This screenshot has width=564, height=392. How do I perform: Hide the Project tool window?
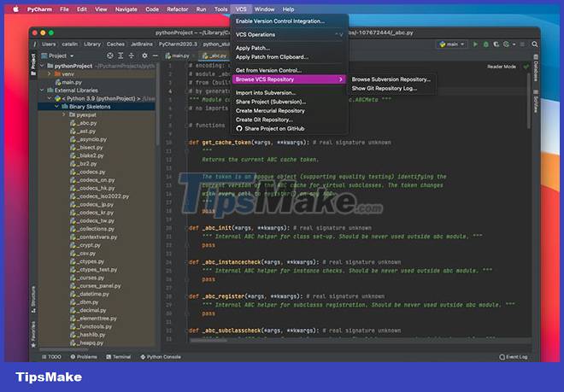[157, 55]
